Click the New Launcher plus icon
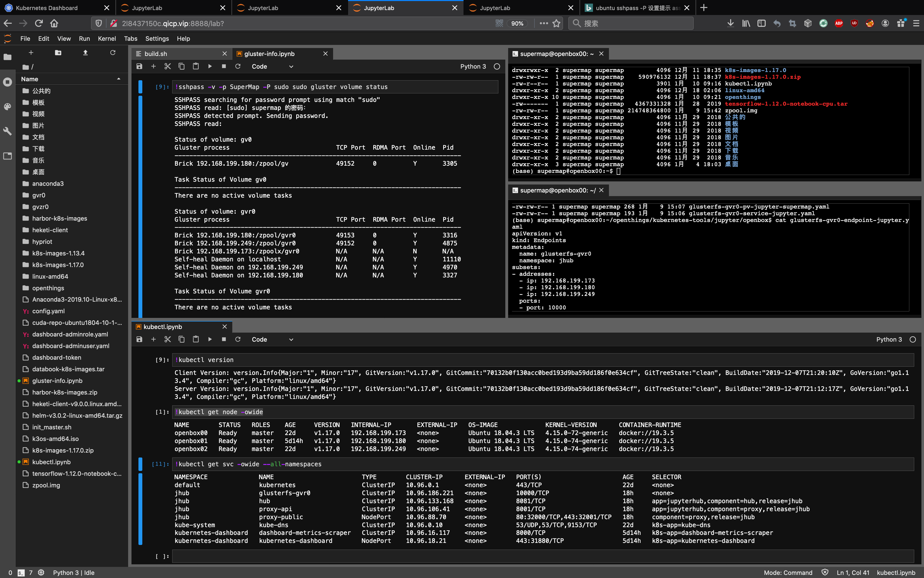 (x=31, y=53)
